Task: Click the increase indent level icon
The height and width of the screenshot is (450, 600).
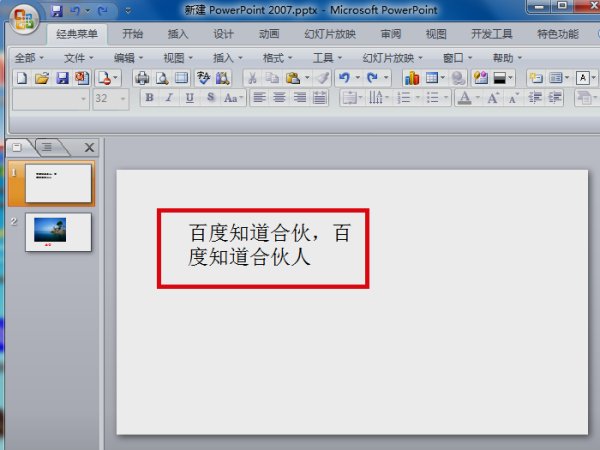Action: pos(555,98)
